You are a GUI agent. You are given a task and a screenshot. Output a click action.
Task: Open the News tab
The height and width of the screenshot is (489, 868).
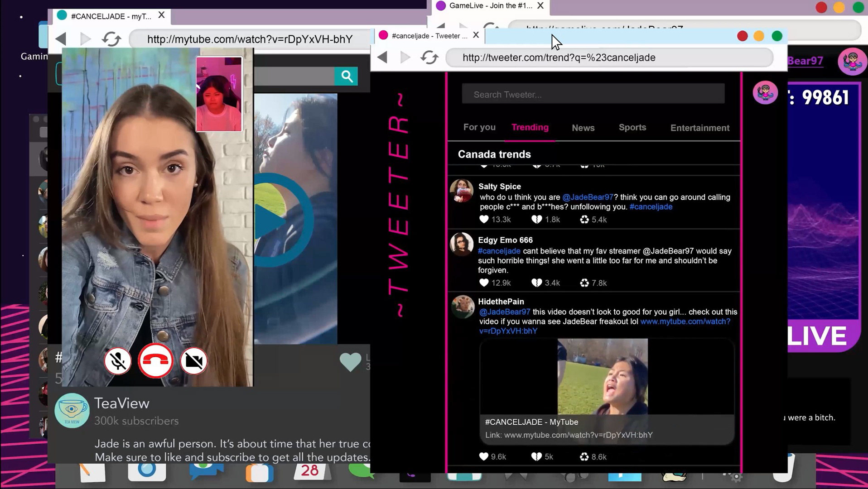pos(583,128)
